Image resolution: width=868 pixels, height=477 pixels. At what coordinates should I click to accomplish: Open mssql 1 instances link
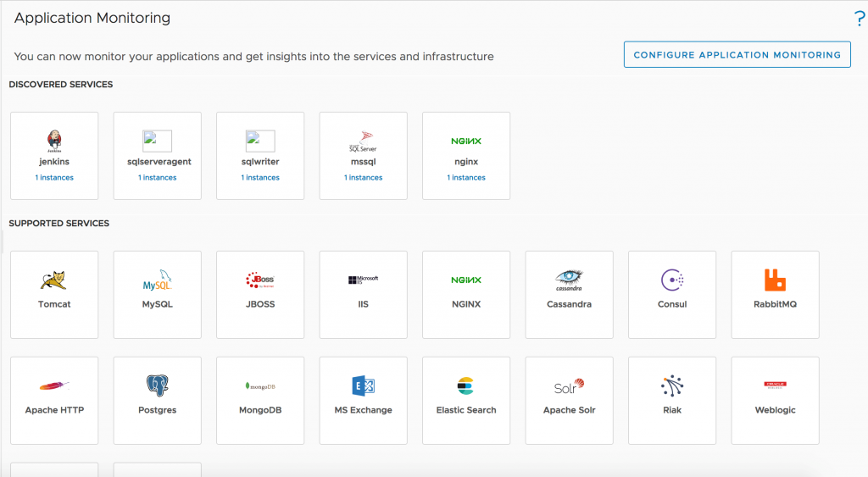pos(363,178)
